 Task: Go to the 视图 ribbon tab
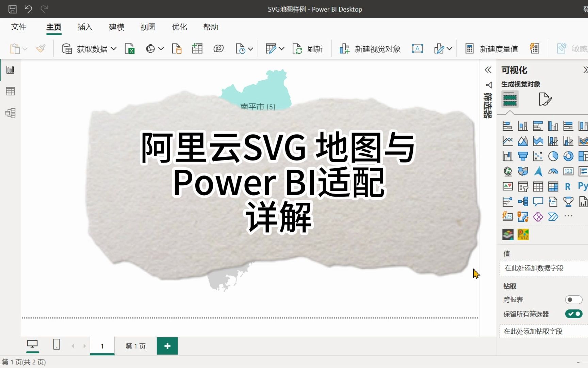tap(148, 27)
